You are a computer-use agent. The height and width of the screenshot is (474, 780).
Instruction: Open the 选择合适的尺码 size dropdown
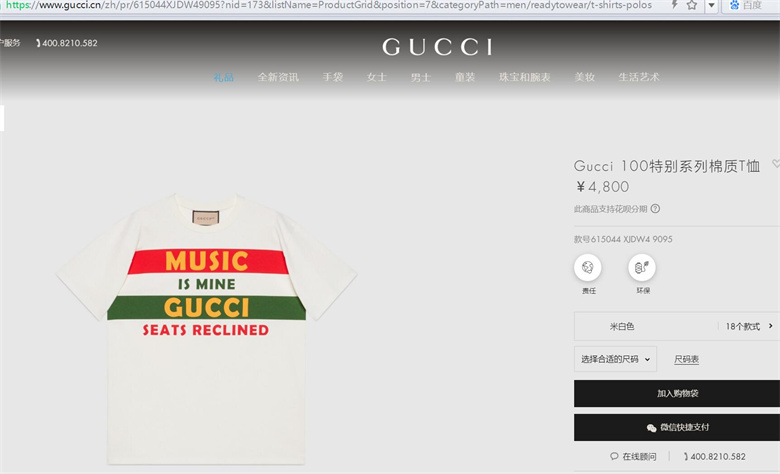[615, 359]
